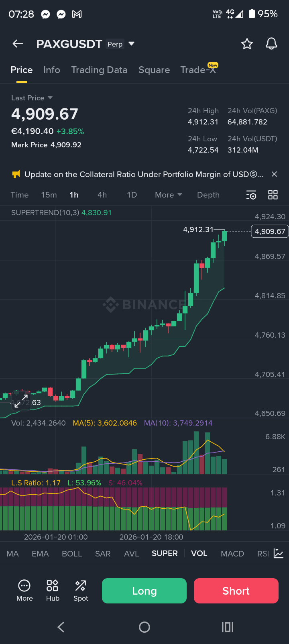Expand chart to fullscreen with arrows icon
The width and height of the screenshot is (289, 644).
pos(21,401)
